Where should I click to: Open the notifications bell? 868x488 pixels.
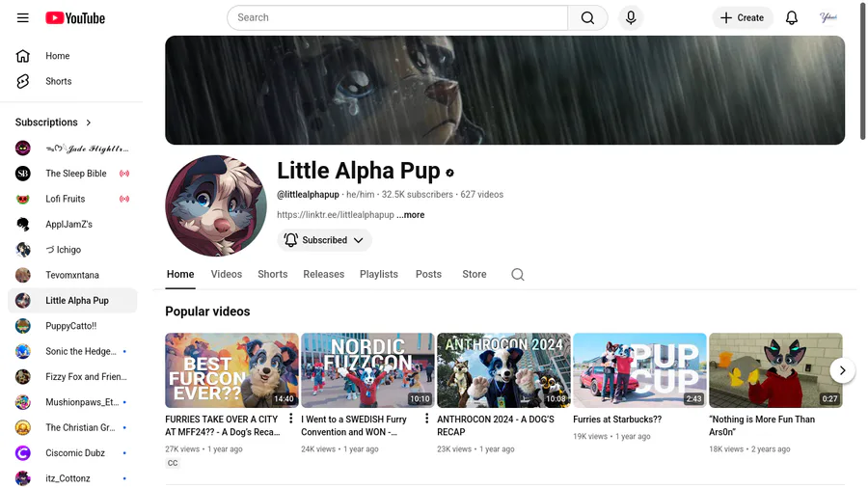click(792, 17)
